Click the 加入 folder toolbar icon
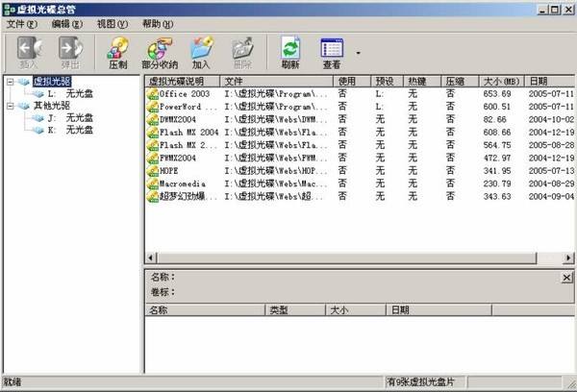This screenshot has width=577, height=392. pos(201,47)
